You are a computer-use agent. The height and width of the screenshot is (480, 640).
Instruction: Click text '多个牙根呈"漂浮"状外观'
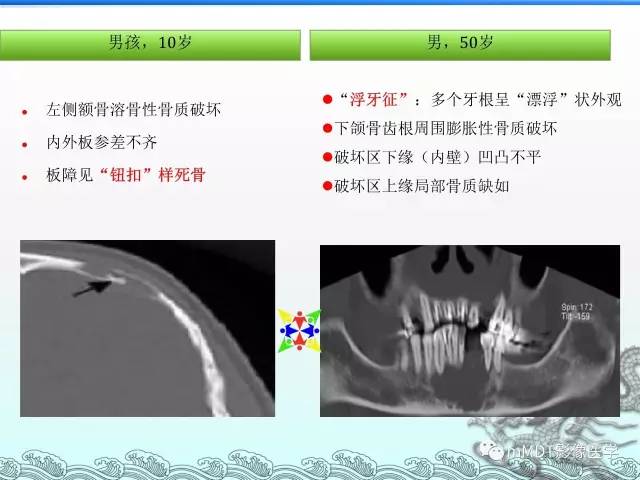[x=526, y=99]
